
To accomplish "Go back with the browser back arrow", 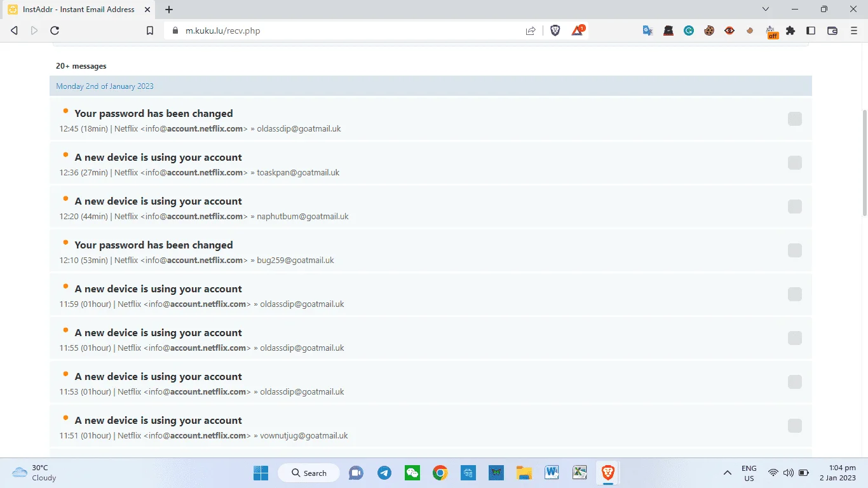I will click(15, 30).
